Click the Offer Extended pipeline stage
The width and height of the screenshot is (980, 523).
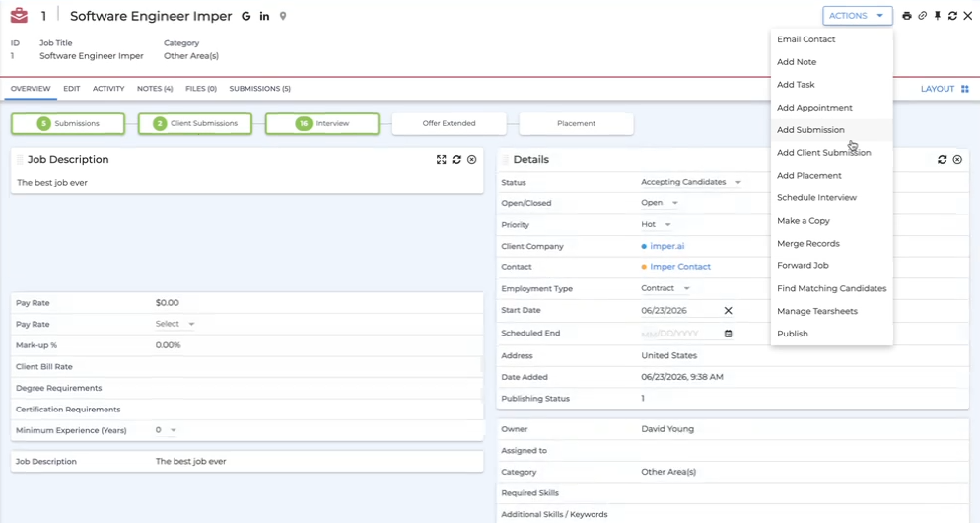(x=450, y=124)
